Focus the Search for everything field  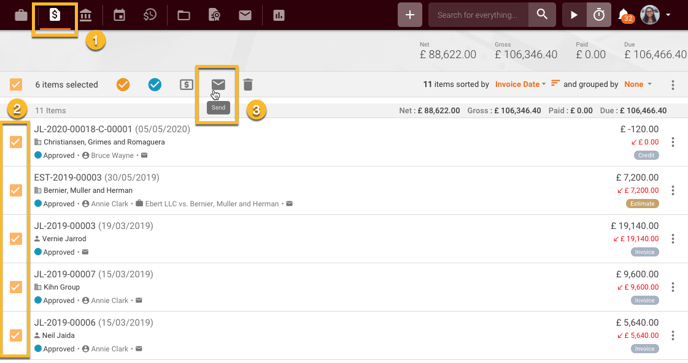[478, 15]
